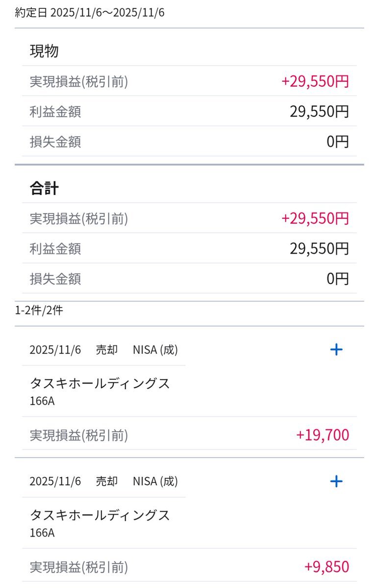This screenshot has width=373, height=588.
Task: Click the +9,850 realized profit amount
Action: point(326,567)
